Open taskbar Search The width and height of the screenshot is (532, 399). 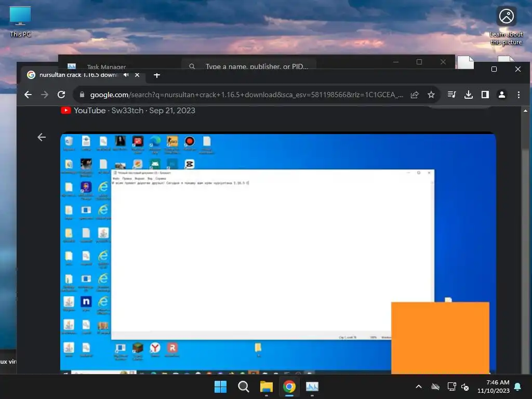pyautogui.click(x=243, y=387)
